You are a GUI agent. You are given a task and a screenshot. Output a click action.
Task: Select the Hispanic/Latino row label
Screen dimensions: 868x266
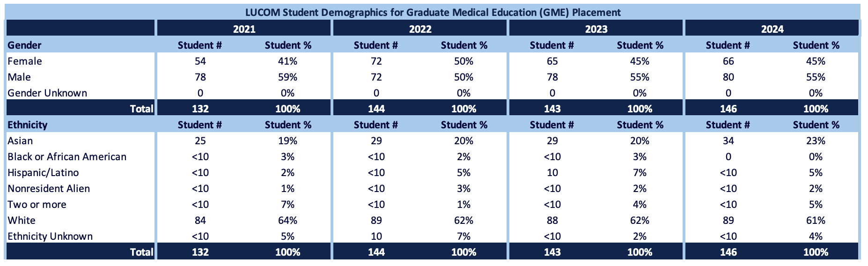click(x=43, y=173)
